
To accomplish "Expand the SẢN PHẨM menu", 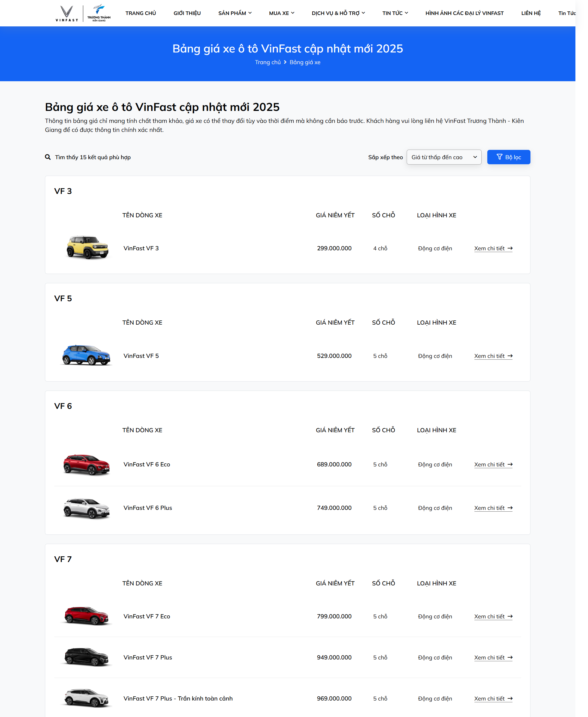I will [x=235, y=13].
